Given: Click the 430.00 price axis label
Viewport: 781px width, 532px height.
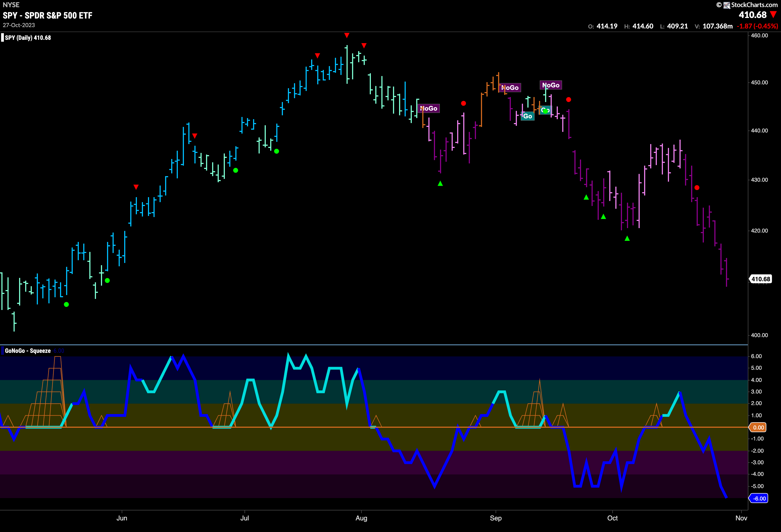Looking at the screenshot, I should pyautogui.click(x=759, y=180).
